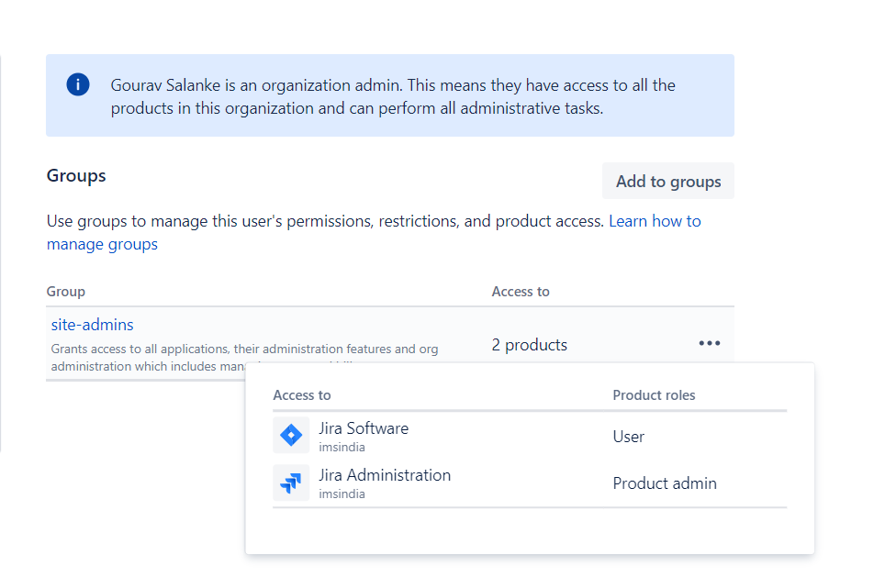This screenshot has width=874, height=588.
Task: Click the Jira Administration product icon
Action: click(x=291, y=483)
